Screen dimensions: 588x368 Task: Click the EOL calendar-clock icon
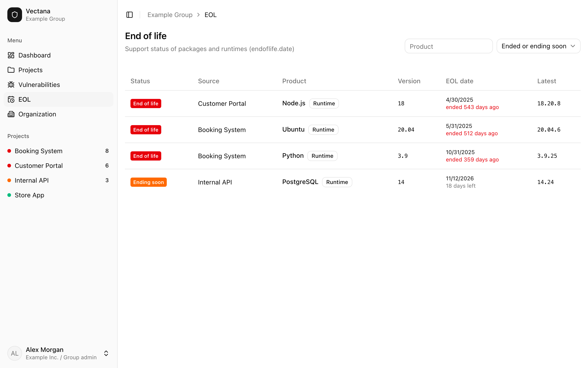pyautogui.click(x=11, y=99)
